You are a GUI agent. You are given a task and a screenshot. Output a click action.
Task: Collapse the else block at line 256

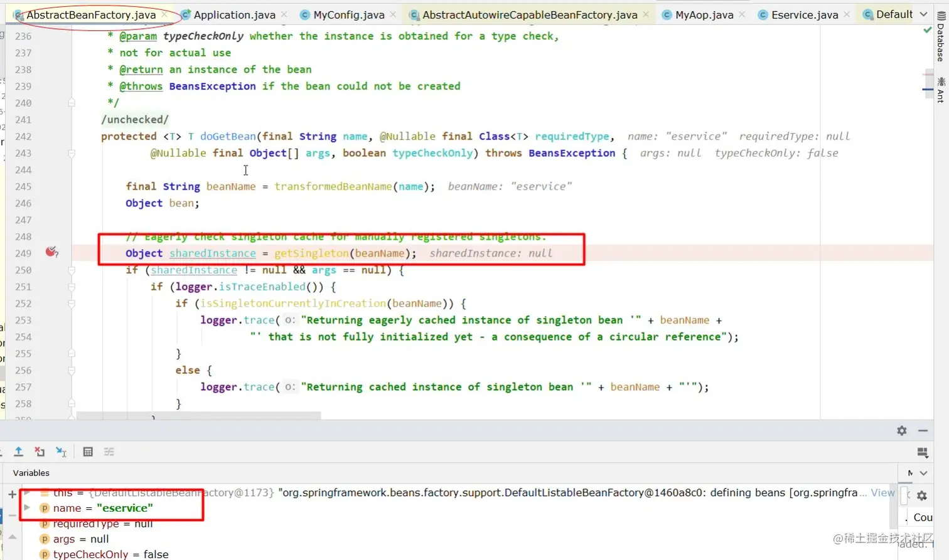point(72,371)
